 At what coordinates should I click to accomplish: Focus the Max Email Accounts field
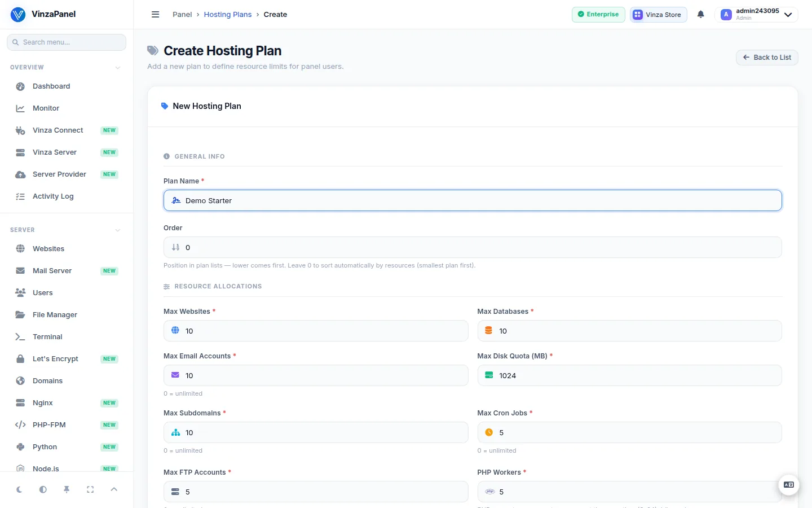pyautogui.click(x=316, y=375)
